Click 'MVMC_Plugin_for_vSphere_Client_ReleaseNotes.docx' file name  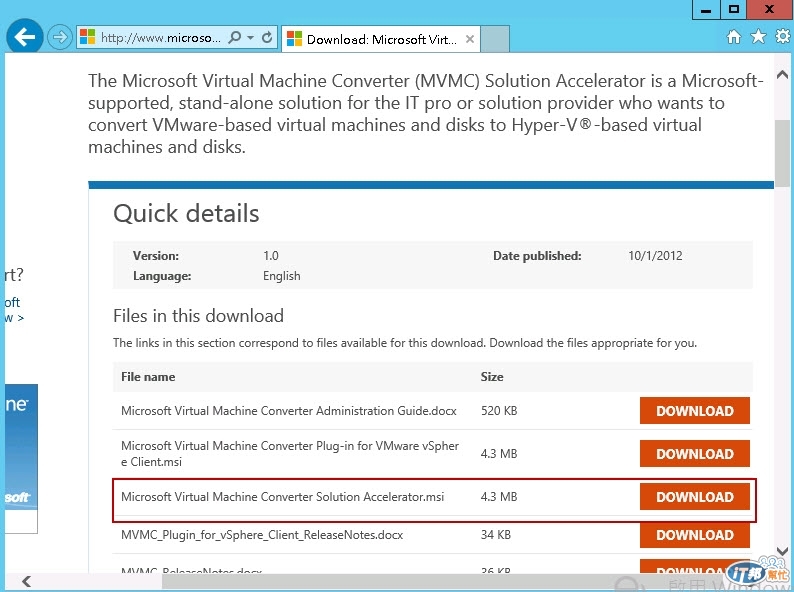(x=262, y=535)
